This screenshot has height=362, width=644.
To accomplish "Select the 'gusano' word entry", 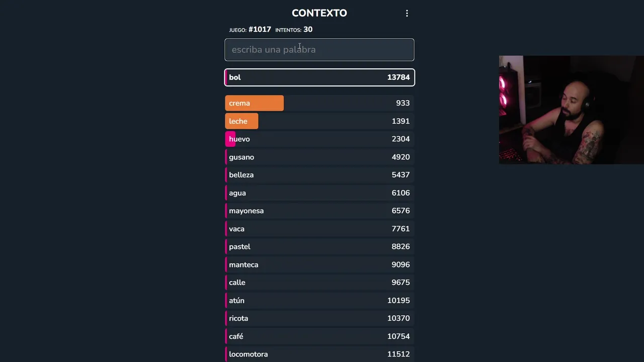I will (x=319, y=157).
